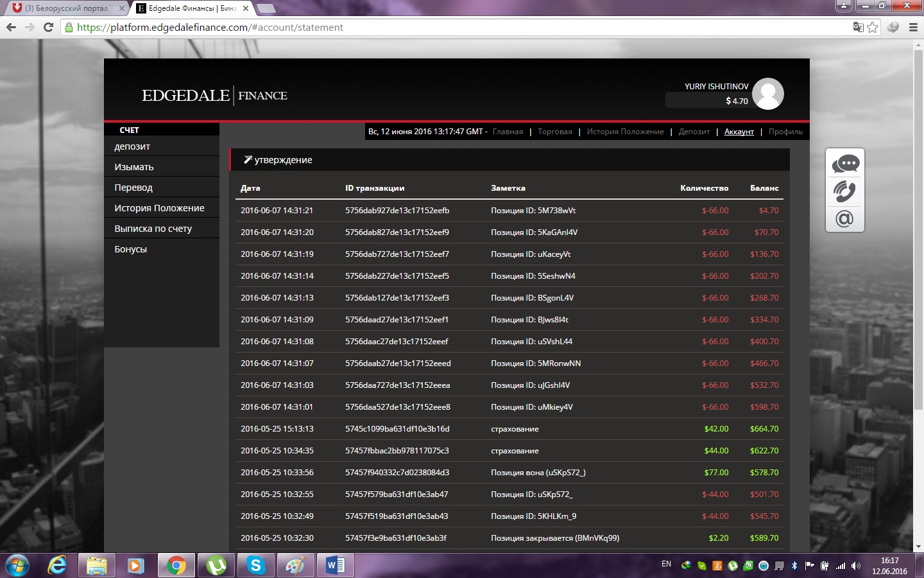Open Skype from the taskbar
The width and height of the screenshot is (924, 578).
(256, 565)
